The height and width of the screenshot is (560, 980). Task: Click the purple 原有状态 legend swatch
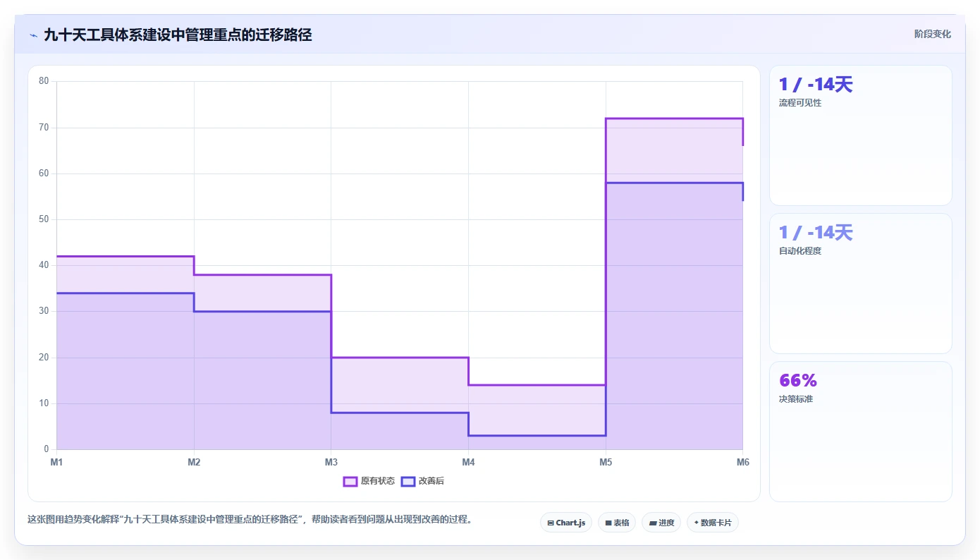click(x=350, y=481)
